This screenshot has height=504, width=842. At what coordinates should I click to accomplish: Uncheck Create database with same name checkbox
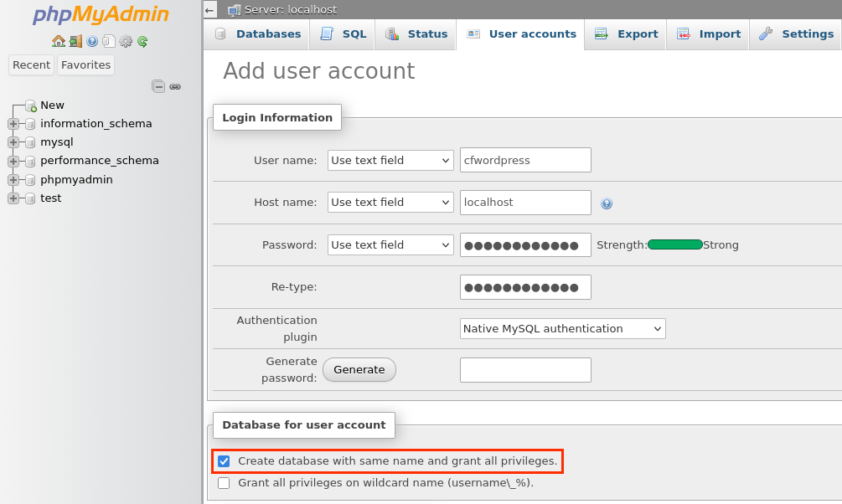pyautogui.click(x=224, y=461)
